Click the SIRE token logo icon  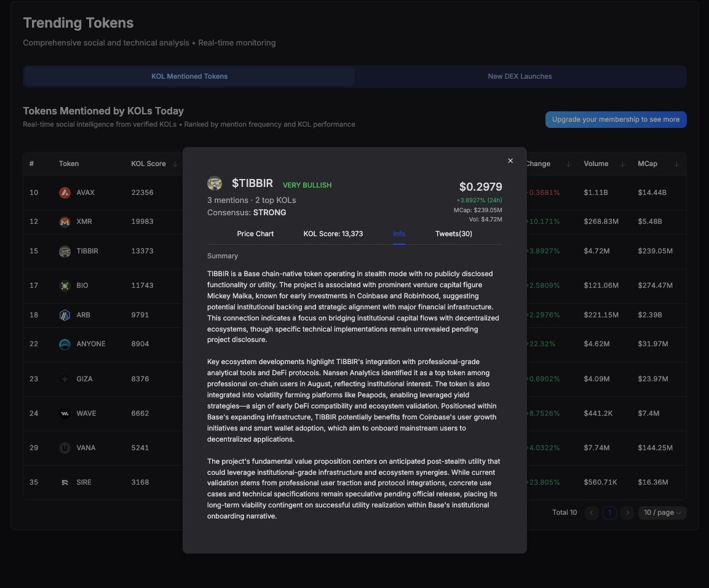[x=65, y=482]
